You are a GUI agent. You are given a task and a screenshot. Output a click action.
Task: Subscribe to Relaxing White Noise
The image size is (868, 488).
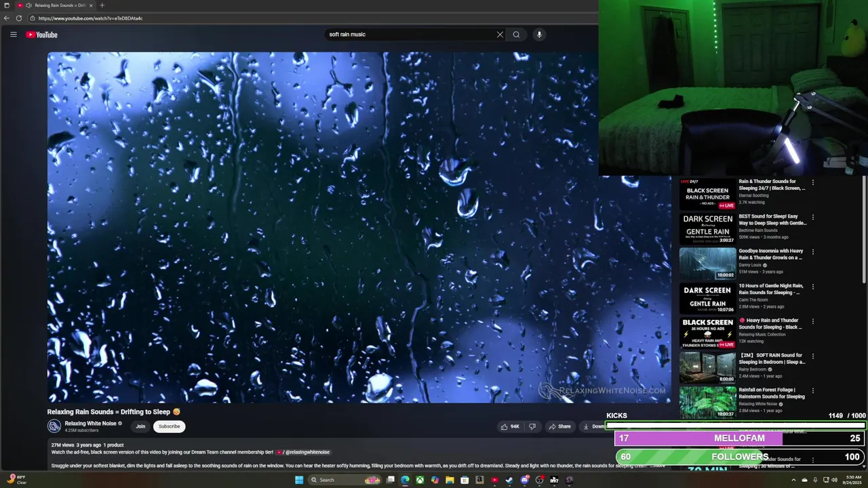pos(169,426)
